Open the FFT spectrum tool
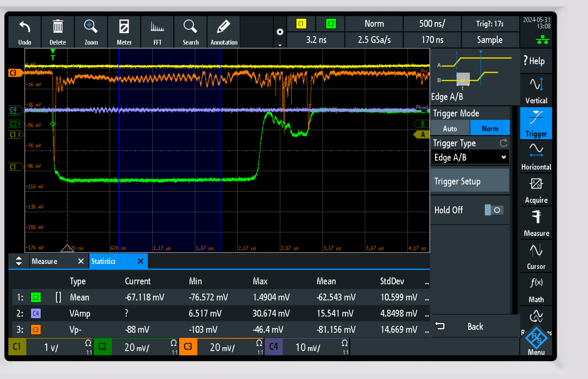 coord(157,28)
